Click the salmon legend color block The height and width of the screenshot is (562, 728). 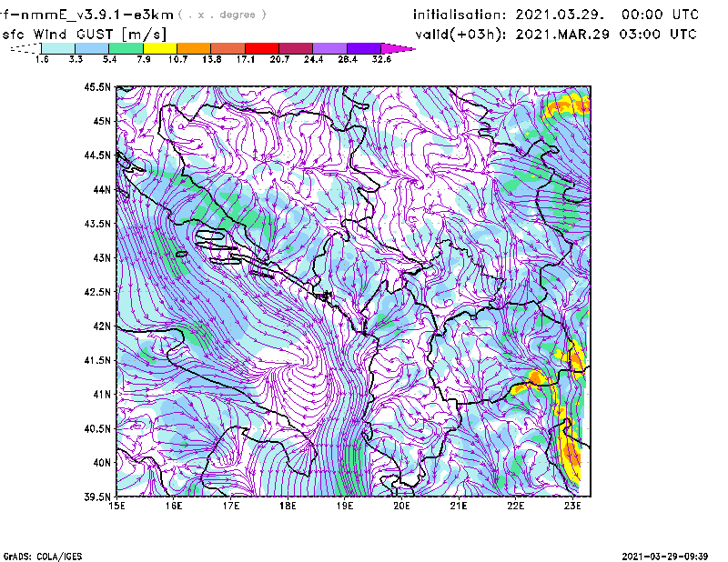pos(228,48)
